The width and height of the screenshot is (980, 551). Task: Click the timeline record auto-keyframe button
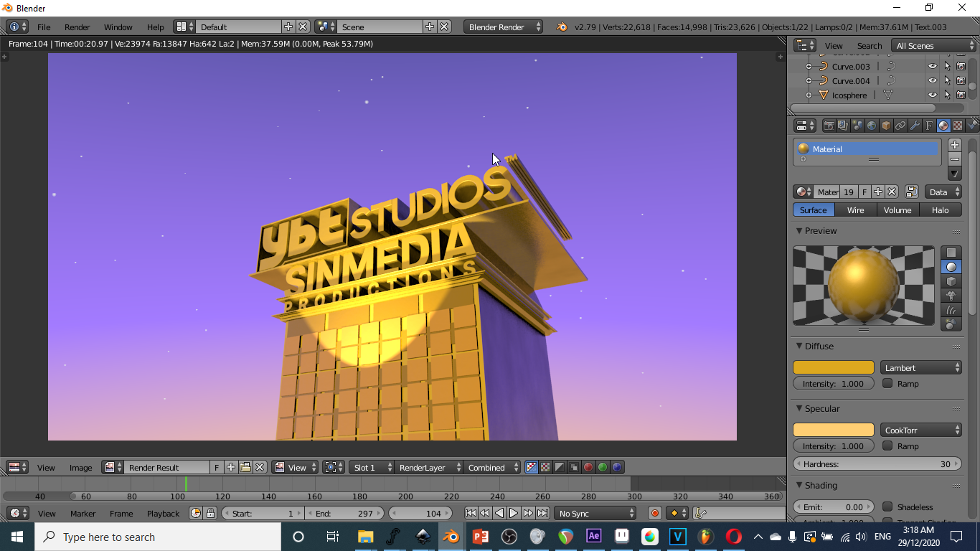pyautogui.click(x=654, y=513)
